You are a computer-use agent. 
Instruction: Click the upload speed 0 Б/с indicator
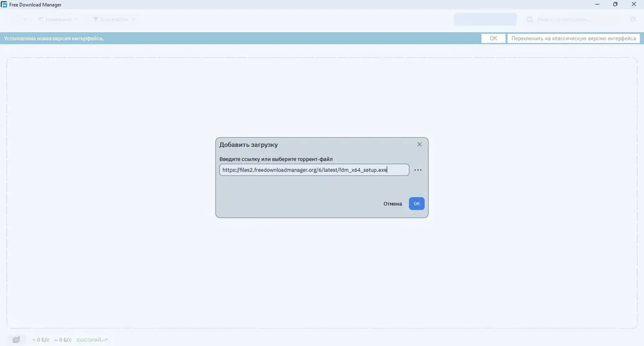point(63,340)
